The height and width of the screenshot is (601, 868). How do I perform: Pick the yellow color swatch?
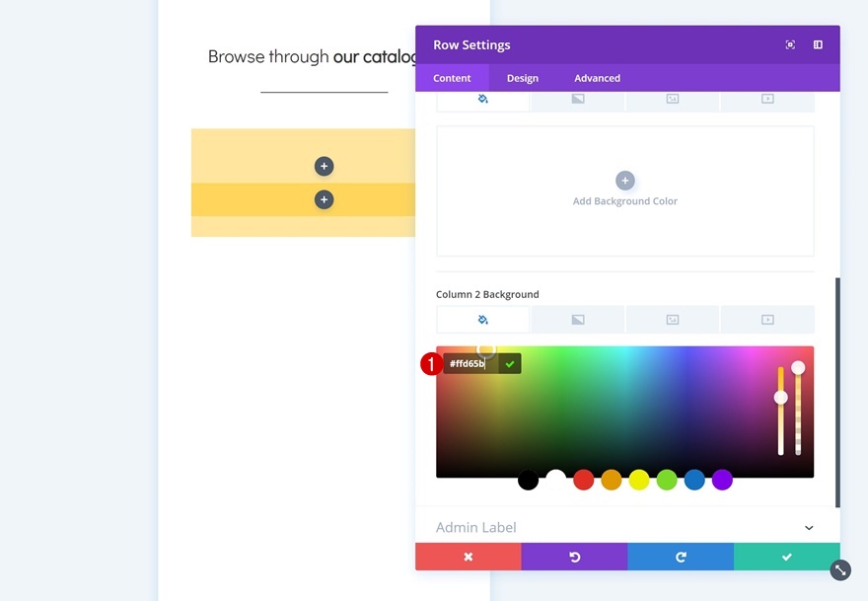coord(639,480)
